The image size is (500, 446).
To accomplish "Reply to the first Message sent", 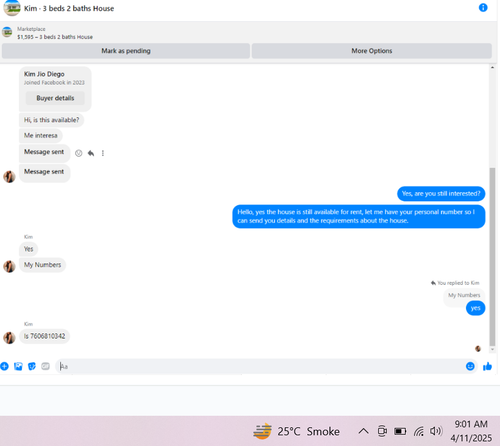I will [x=91, y=153].
